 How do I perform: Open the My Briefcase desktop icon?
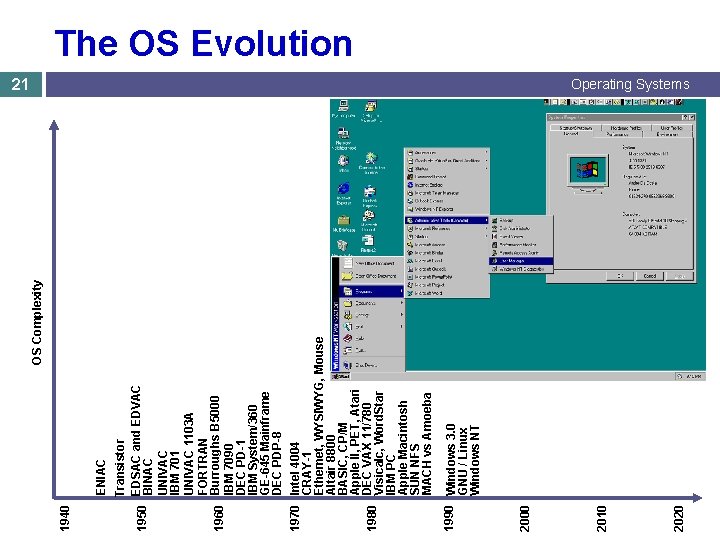343,224
